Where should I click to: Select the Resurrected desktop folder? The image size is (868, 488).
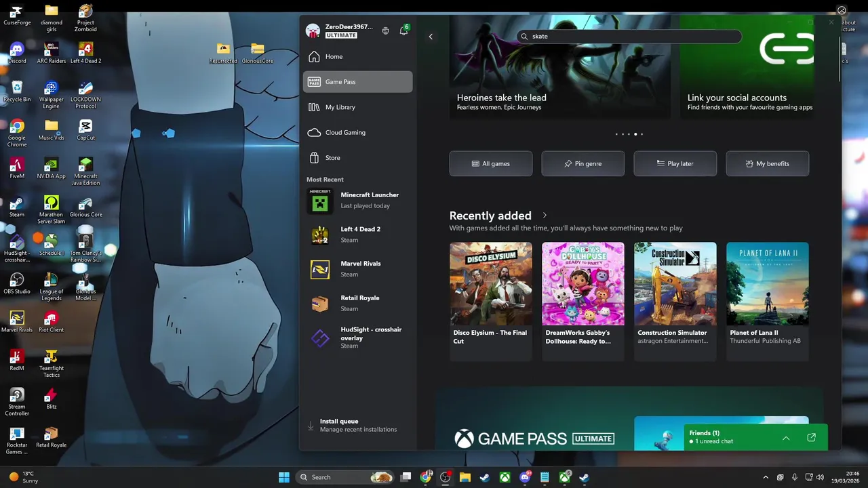(x=223, y=54)
